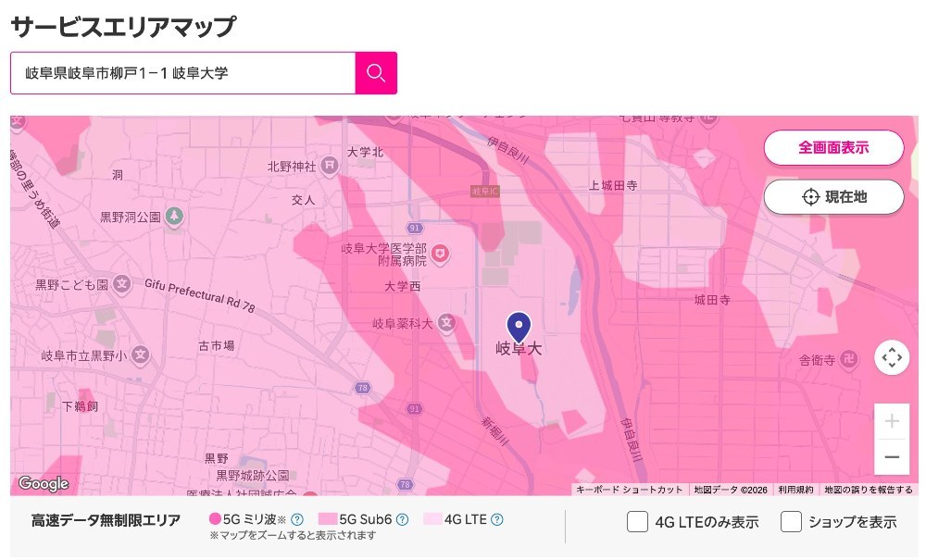
Task: Click the 岐阜大学医学部附属病院 hospital icon
Action: [439, 254]
